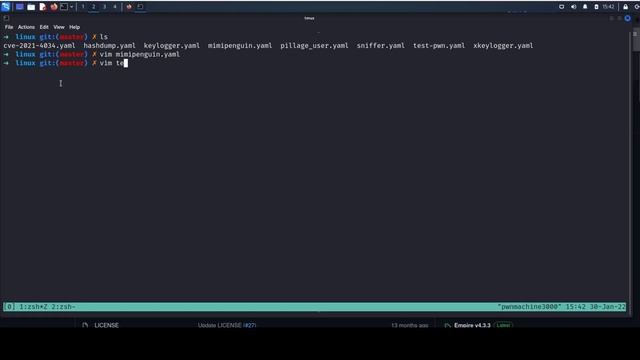Image resolution: width=640 pixels, height=360 pixels.
Task: Click the network status tray icon
Action: point(562,7)
